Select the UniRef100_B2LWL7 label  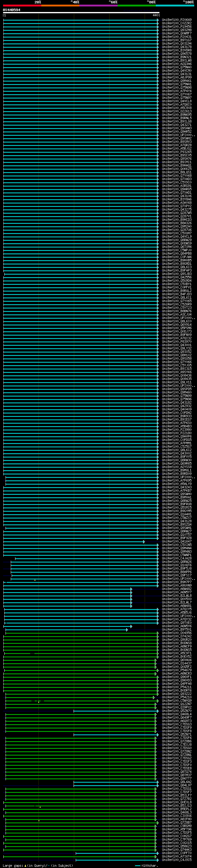[176, 603]
